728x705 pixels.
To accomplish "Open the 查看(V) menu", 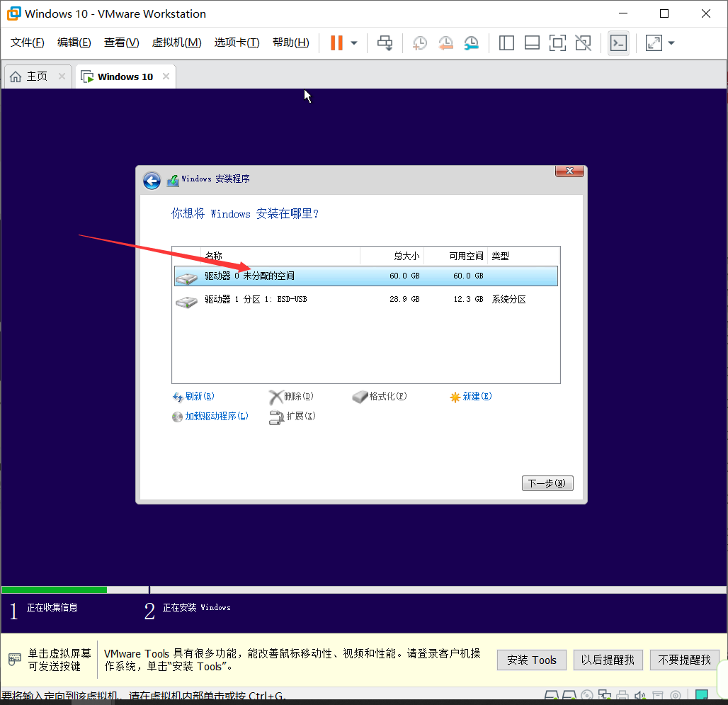I will pos(121,43).
